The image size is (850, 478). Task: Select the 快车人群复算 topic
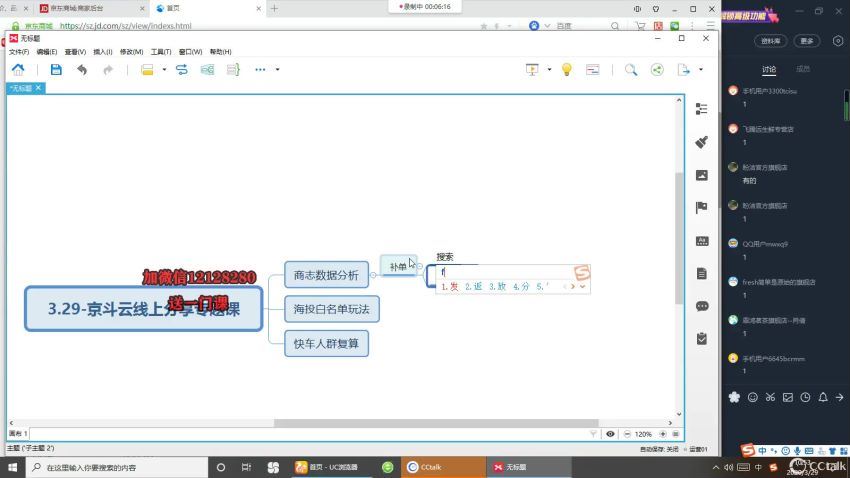(326, 344)
